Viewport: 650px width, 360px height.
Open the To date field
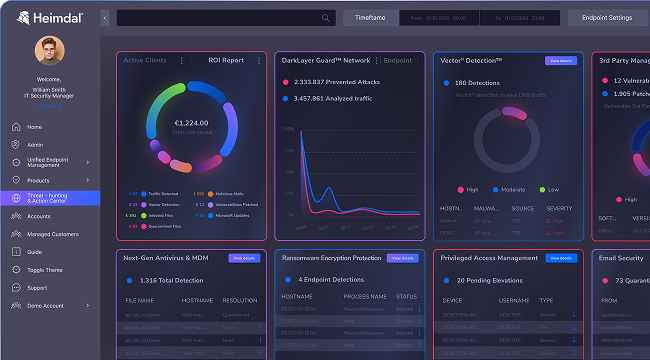520,18
